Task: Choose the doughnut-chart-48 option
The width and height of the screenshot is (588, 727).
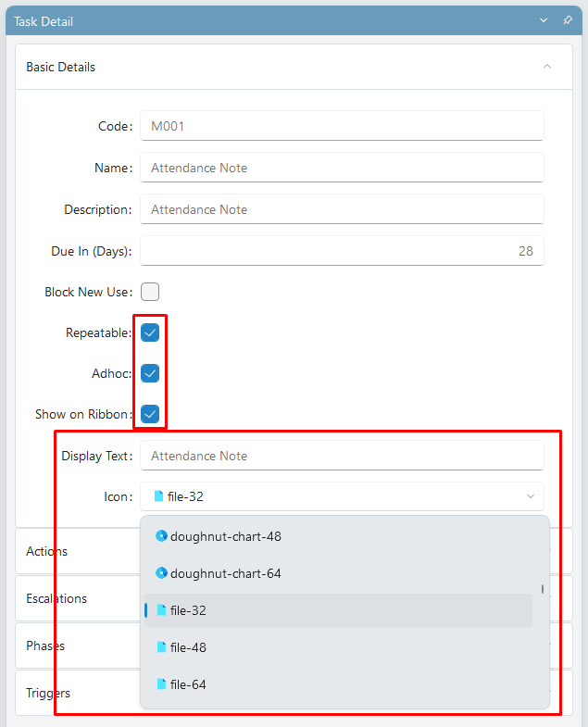Action: coord(338,536)
